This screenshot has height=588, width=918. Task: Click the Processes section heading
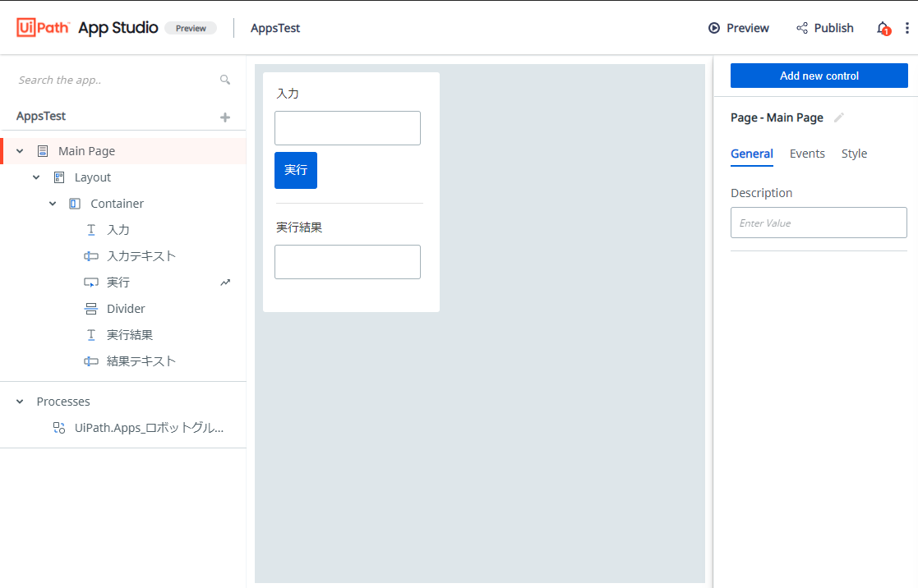(63, 402)
